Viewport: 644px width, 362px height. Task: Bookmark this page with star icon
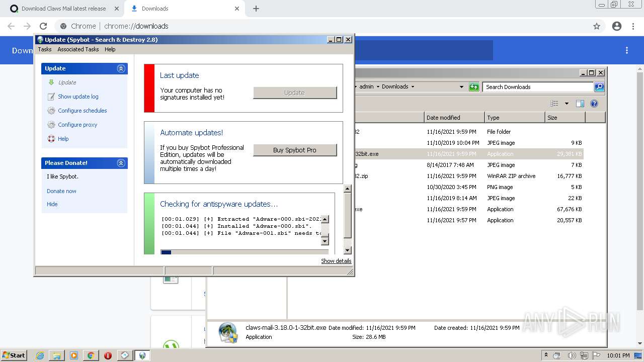[597, 26]
